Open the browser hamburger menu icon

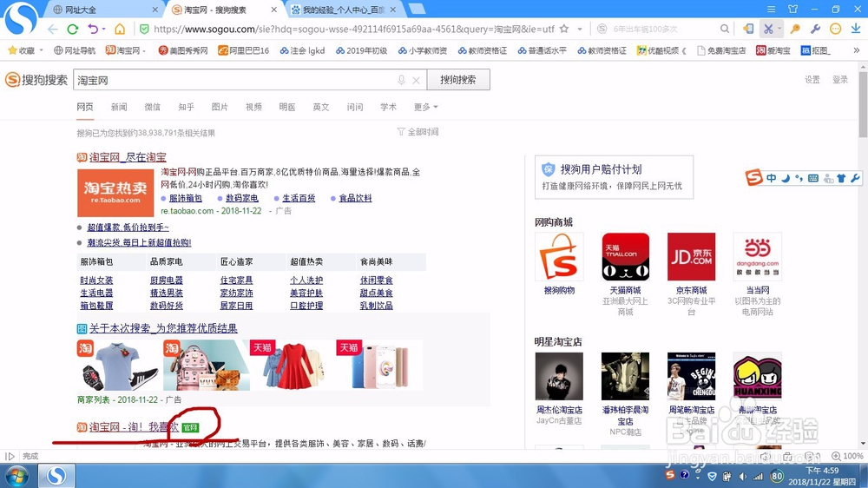(771, 9)
